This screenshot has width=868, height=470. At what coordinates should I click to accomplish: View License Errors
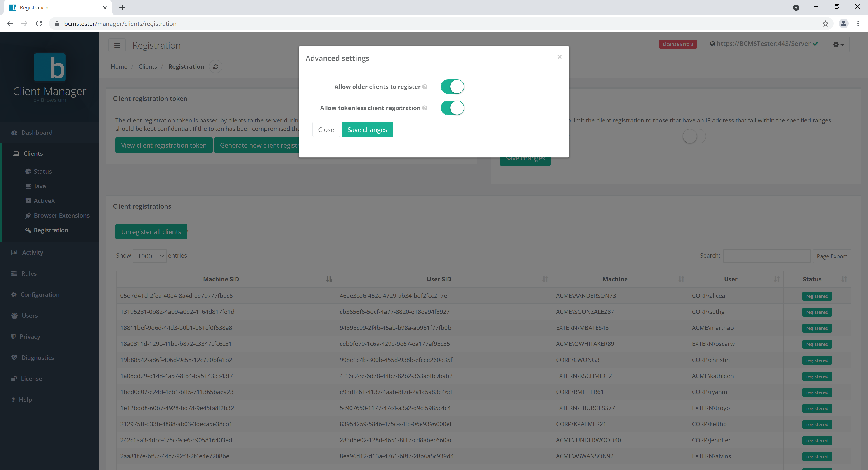(x=678, y=44)
